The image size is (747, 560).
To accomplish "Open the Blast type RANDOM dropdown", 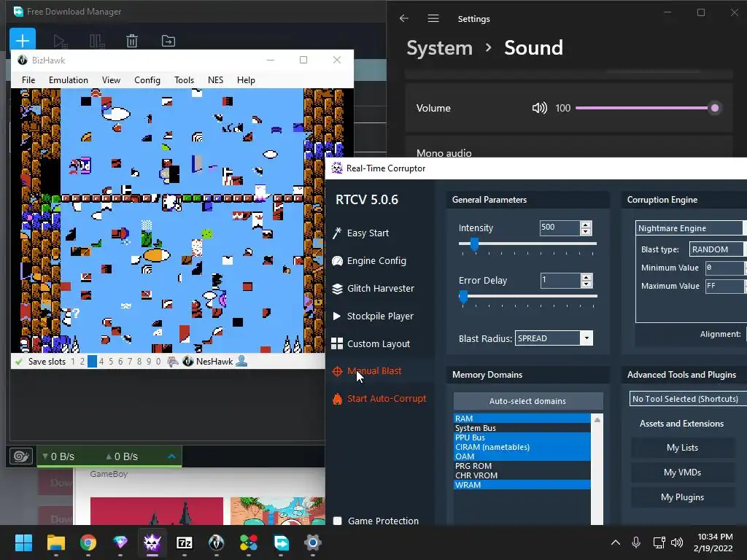I will pos(718,249).
